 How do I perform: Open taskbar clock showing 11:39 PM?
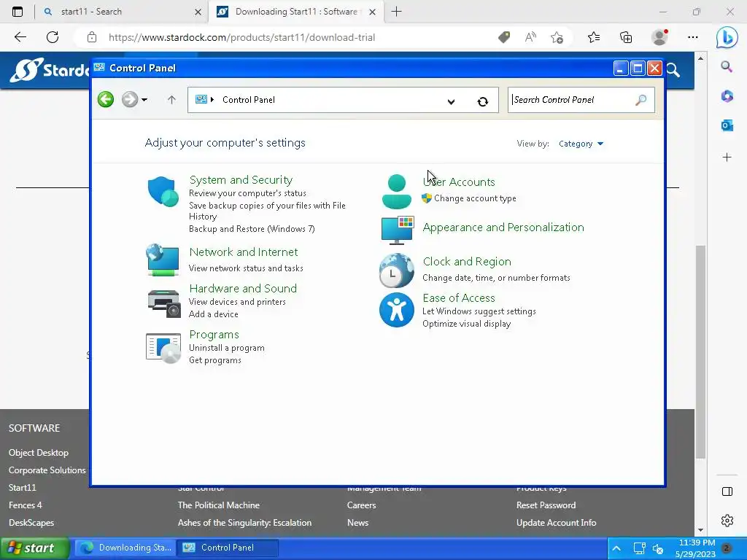pos(695,548)
